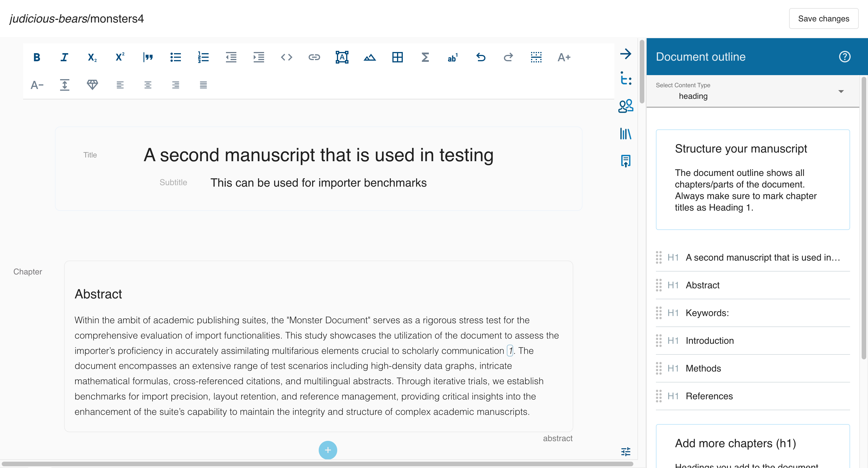Apply justified text alignment
The height and width of the screenshot is (468, 868).
203,85
